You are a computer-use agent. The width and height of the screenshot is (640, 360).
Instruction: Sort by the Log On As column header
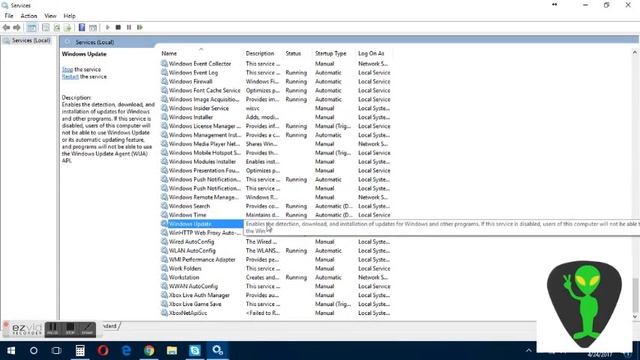(x=371, y=53)
